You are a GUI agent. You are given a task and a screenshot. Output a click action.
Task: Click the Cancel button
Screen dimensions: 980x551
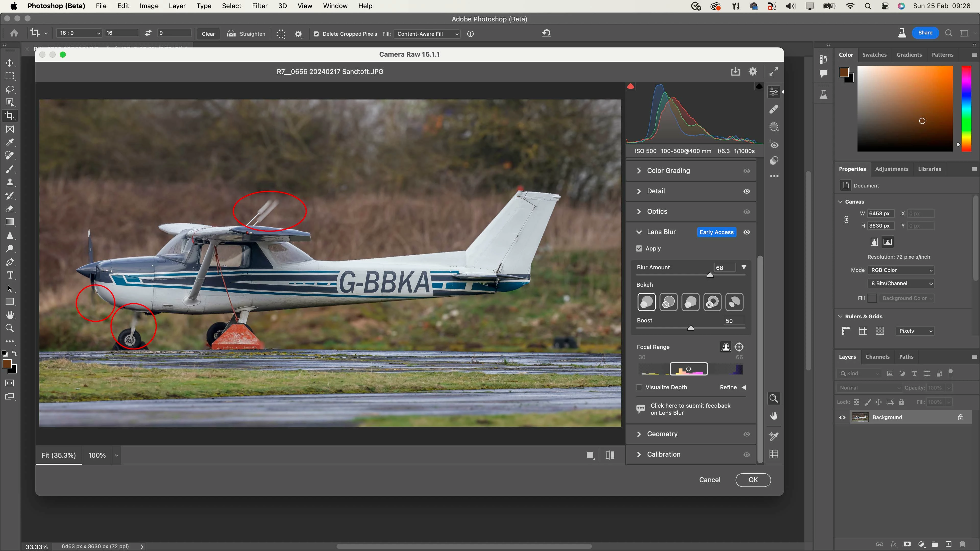pos(709,480)
